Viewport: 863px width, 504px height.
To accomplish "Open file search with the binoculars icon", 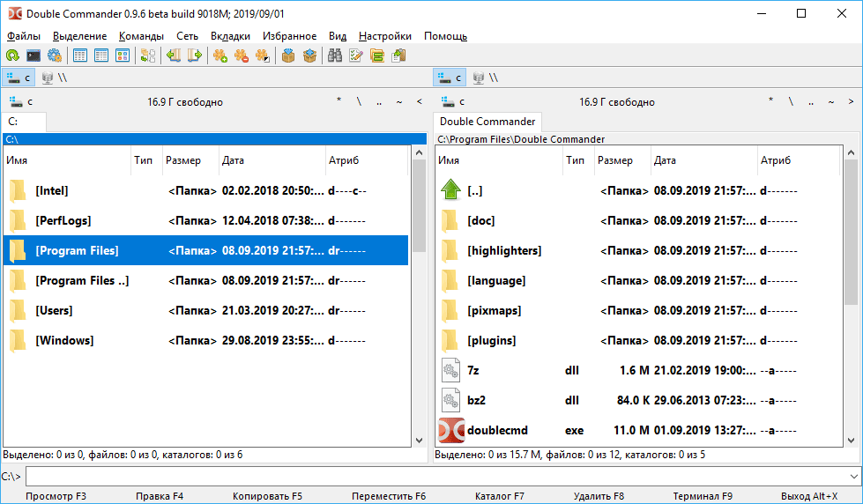I will click(335, 56).
